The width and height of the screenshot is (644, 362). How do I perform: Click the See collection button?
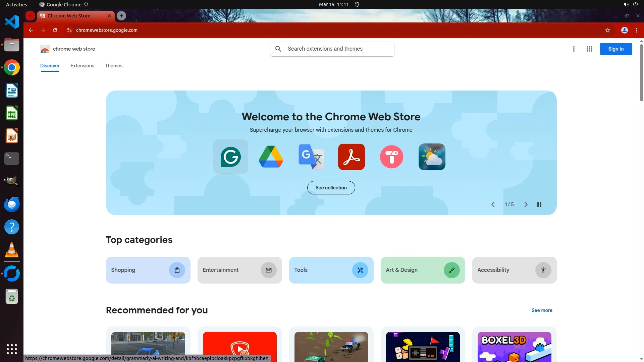pyautogui.click(x=331, y=188)
